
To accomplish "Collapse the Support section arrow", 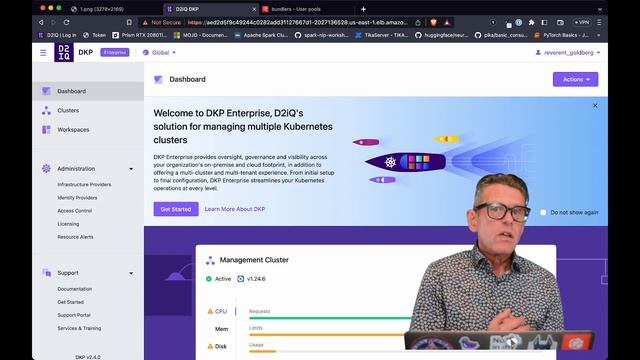I will 131,273.
